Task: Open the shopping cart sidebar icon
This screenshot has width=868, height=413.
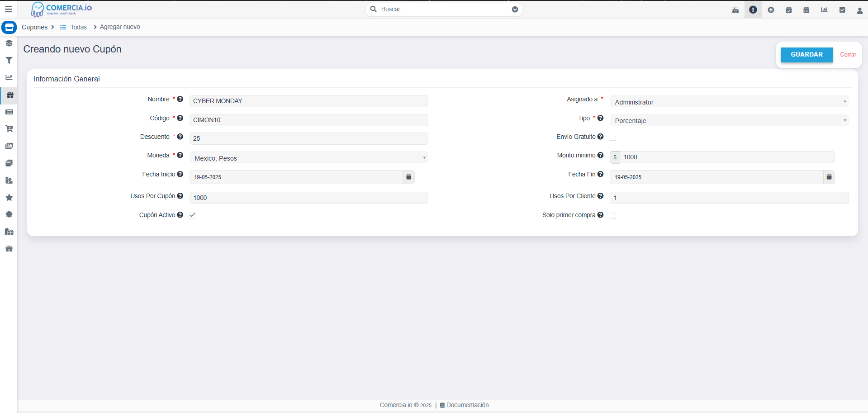Action: pyautogui.click(x=9, y=129)
